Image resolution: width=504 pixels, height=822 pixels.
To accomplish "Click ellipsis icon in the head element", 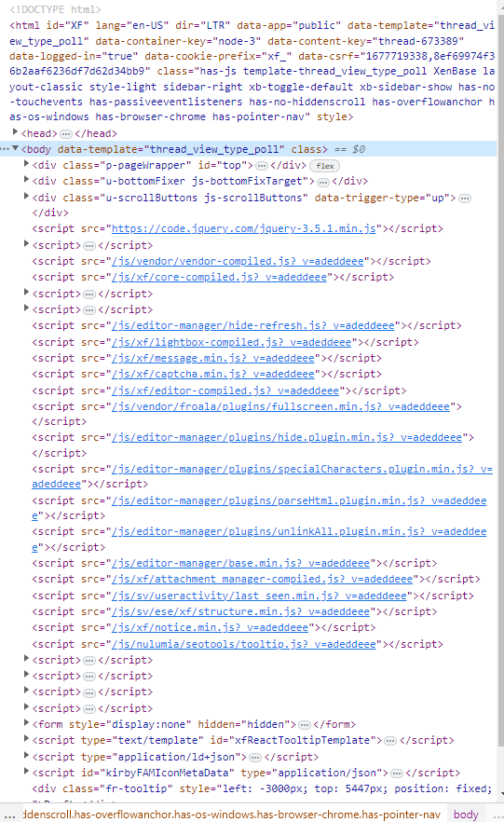I will coord(66,133).
